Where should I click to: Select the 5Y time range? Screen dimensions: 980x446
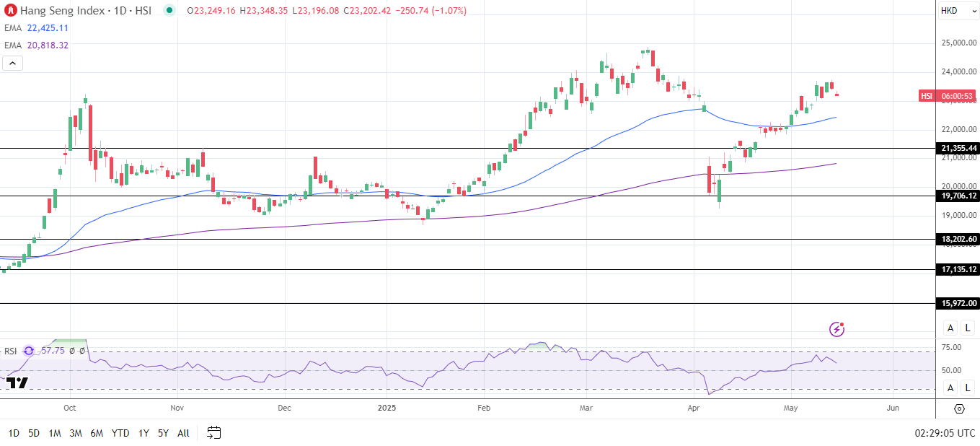[x=163, y=433]
